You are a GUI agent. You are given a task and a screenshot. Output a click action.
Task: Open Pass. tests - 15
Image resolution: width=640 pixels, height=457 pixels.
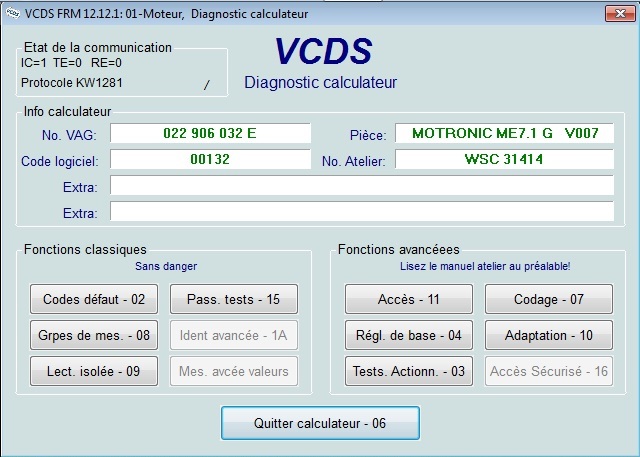(x=234, y=299)
